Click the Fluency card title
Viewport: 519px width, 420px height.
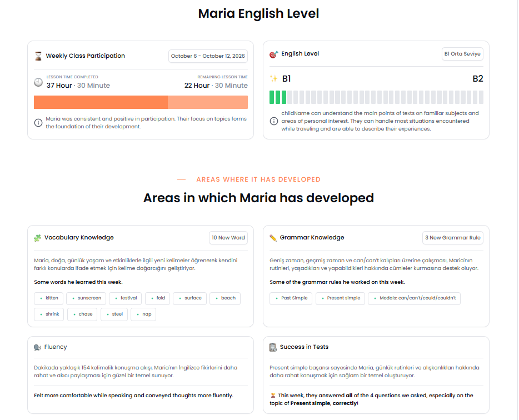coord(56,347)
